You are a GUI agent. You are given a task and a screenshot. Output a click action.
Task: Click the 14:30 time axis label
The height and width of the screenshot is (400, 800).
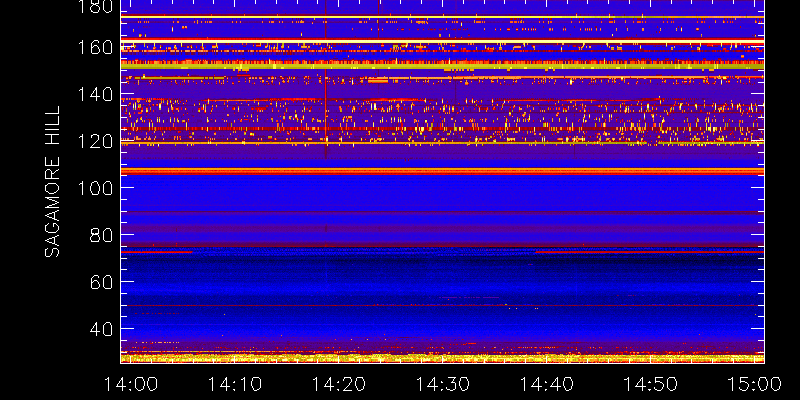[x=442, y=384]
